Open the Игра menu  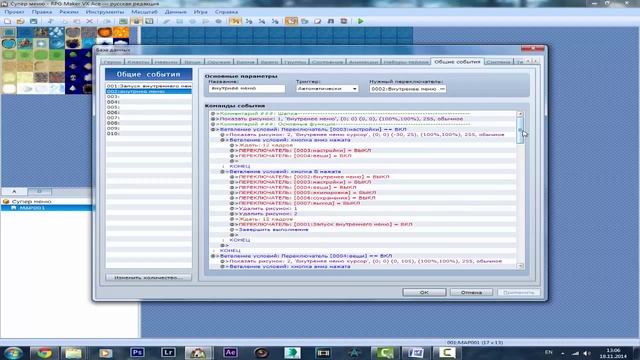200,12
